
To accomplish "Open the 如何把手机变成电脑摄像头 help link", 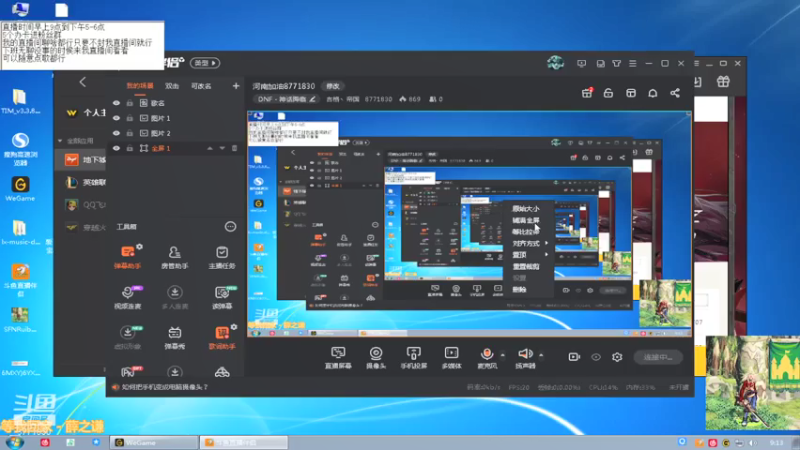I will (x=165, y=387).
